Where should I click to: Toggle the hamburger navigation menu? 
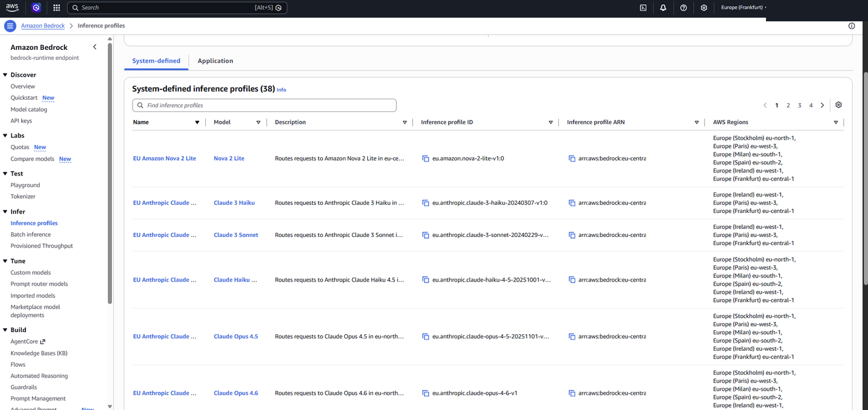pos(10,26)
